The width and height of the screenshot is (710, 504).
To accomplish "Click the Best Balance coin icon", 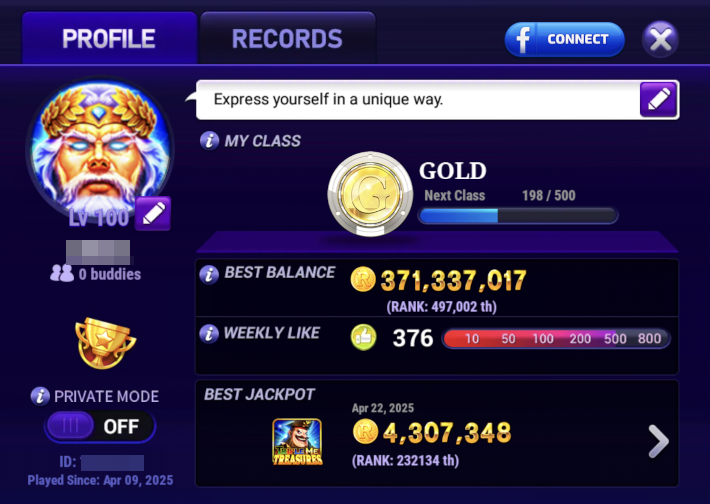I will coord(363,279).
